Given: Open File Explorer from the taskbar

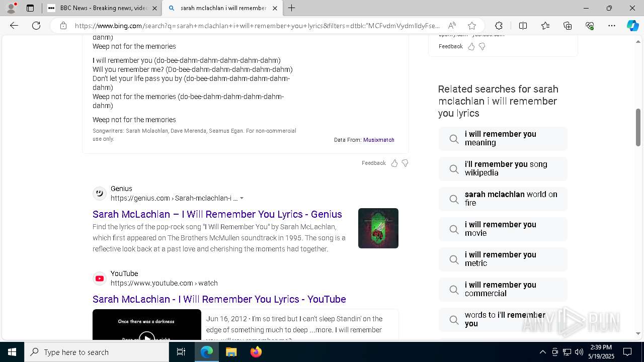Looking at the screenshot, I should tap(231, 352).
